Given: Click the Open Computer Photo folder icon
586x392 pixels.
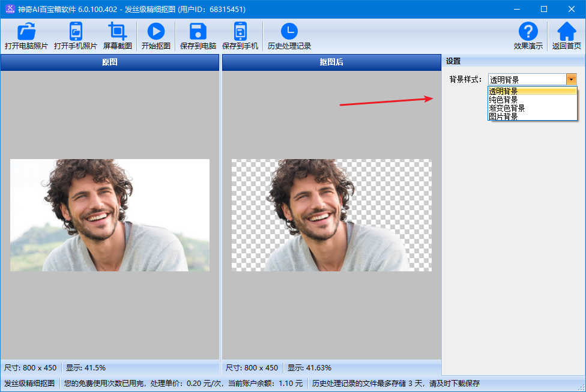Looking at the screenshot, I should pyautogui.click(x=26, y=31).
